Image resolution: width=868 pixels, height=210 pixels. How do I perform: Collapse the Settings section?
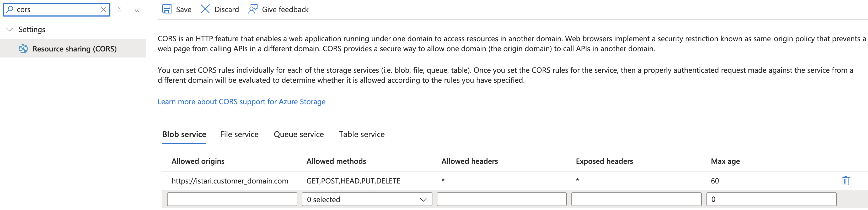[x=10, y=30]
